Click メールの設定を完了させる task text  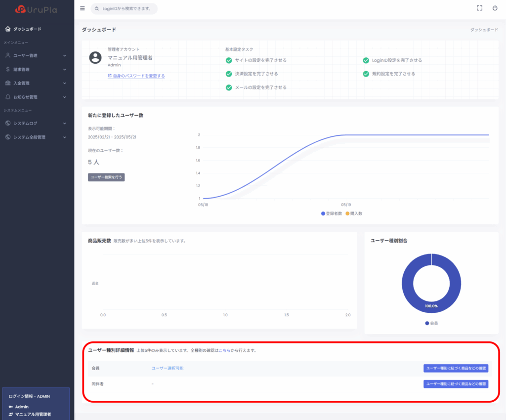pyautogui.click(x=261, y=87)
